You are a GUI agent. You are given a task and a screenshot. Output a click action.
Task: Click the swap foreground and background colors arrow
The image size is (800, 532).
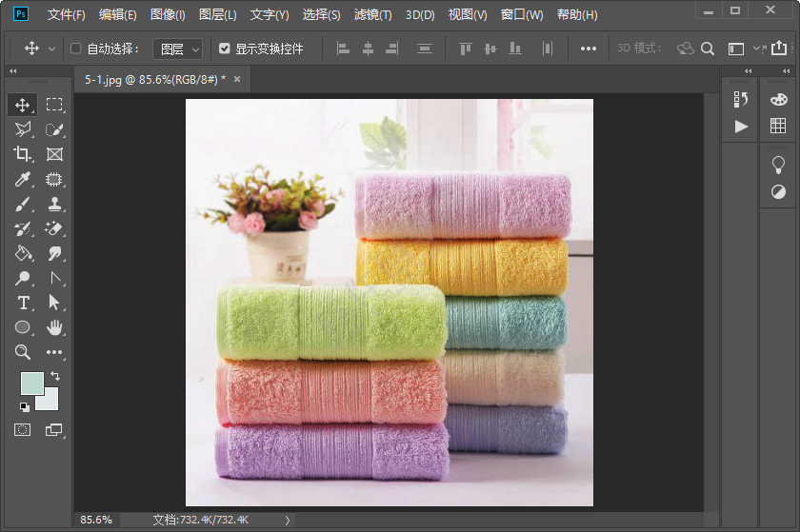click(55, 377)
